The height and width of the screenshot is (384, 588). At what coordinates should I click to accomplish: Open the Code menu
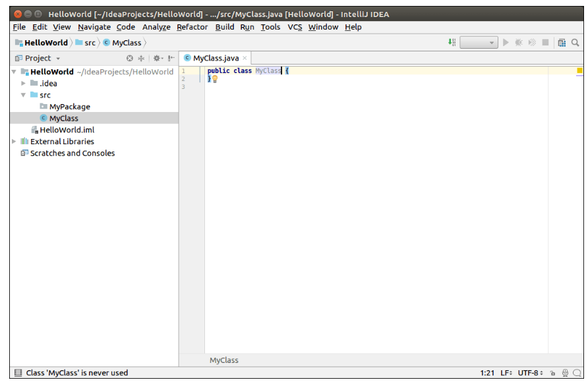click(x=126, y=27)
